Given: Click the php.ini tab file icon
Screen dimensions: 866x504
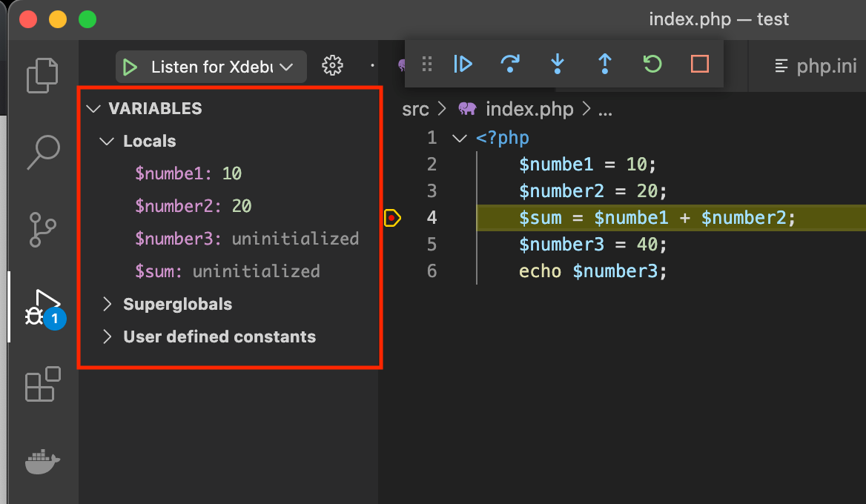Looking at the screenshot, I should 781,66.
